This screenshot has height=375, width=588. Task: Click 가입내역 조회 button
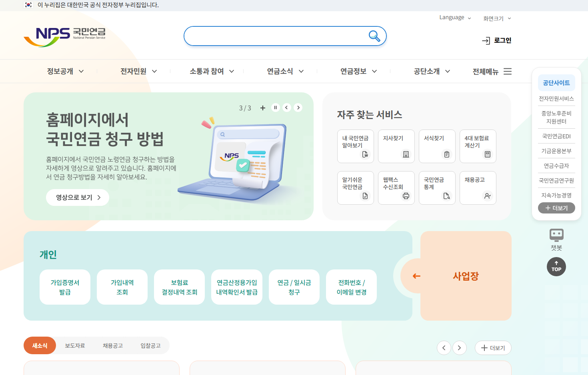(x=122, y=287)
